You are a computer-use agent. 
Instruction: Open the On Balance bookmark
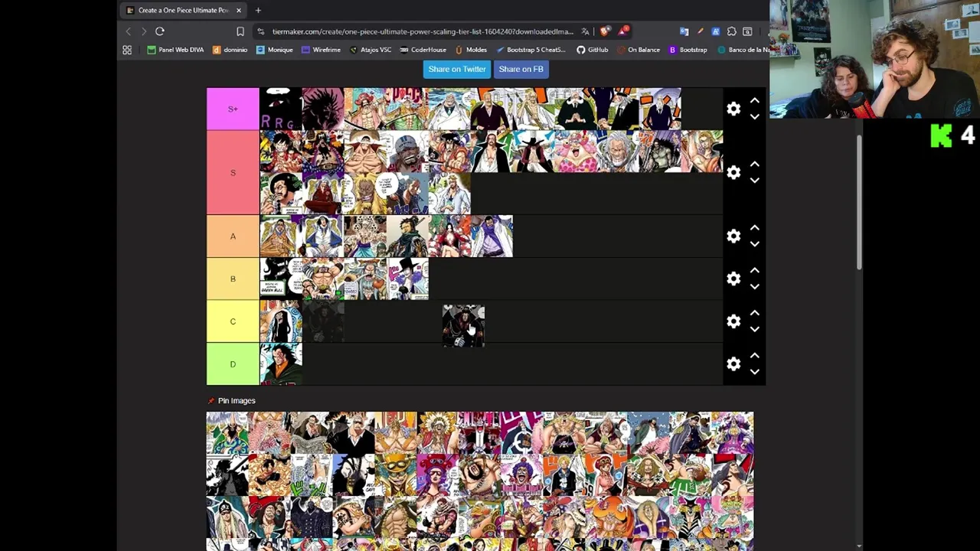tap(638, 50)
